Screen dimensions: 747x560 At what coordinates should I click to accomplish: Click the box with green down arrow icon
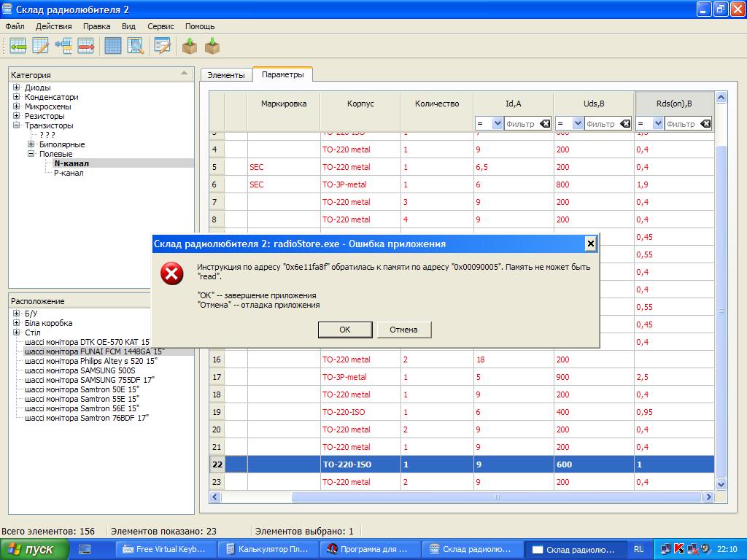(x=212, y=46)
